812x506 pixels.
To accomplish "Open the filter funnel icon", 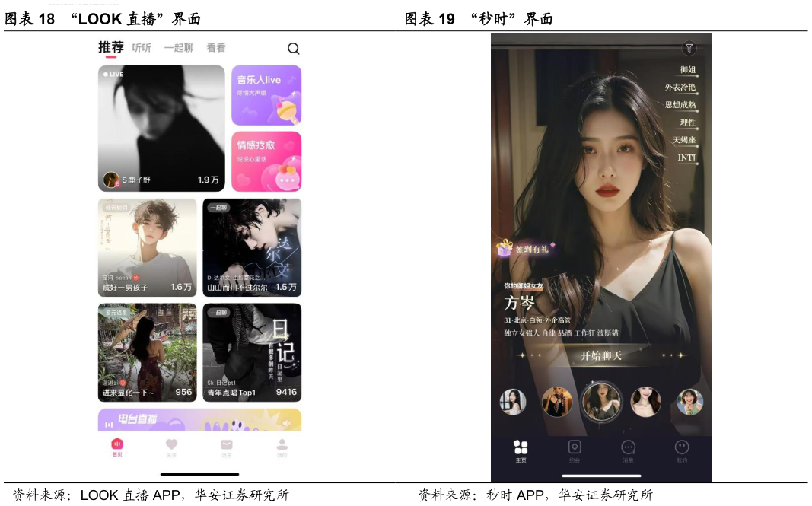I will click(688, 48).
